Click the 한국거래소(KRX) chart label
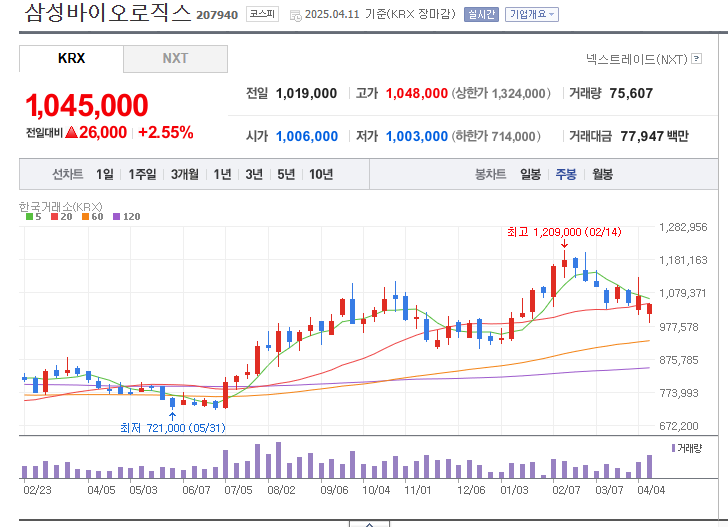This screenshot has height=527, width=728. point(60,206)
